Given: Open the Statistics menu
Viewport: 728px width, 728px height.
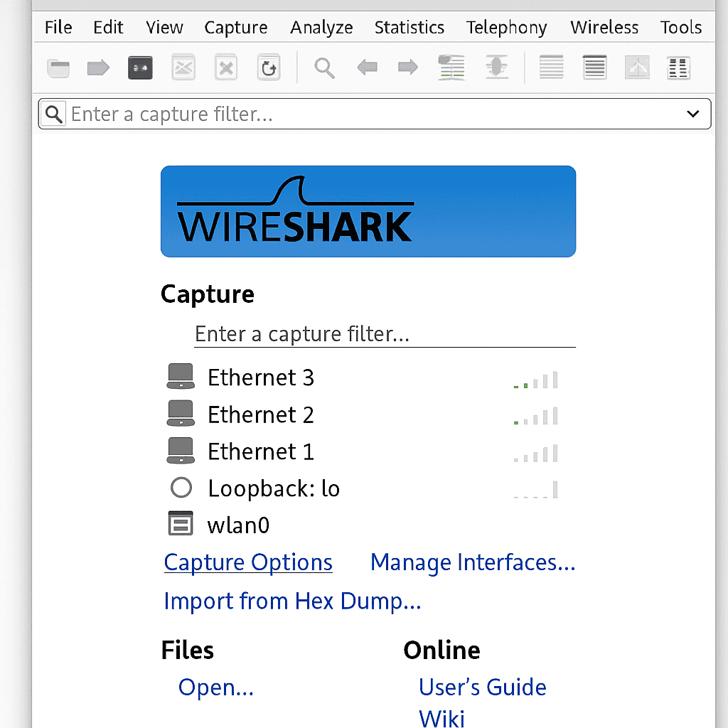Looking at the screenshot, I should click(x=409, y=28).
